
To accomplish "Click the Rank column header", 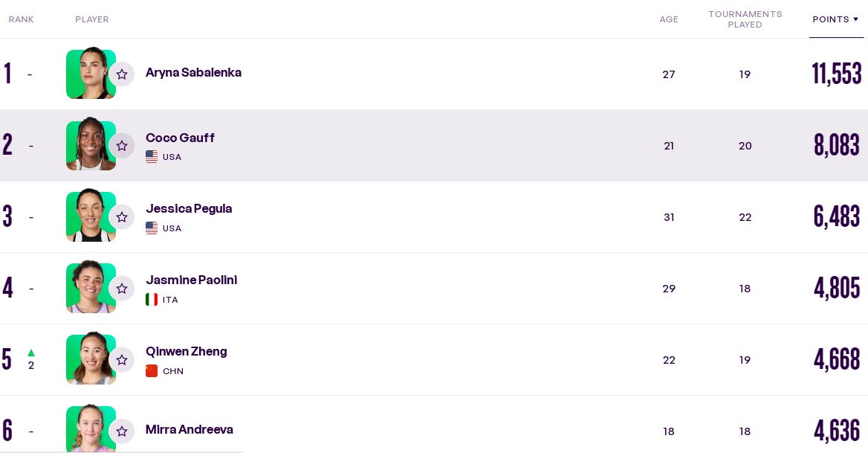I will pos(21,19).
